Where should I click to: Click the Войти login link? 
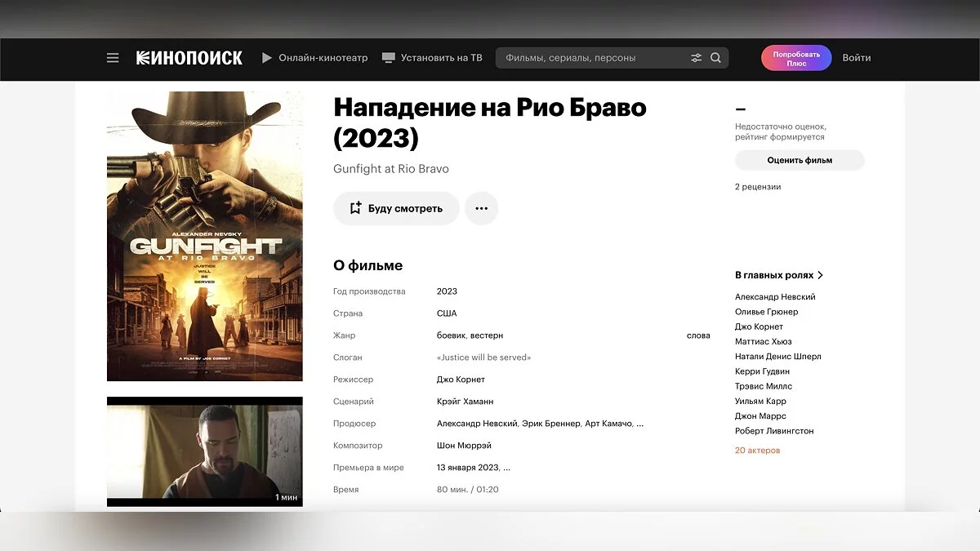pos(856,58)
